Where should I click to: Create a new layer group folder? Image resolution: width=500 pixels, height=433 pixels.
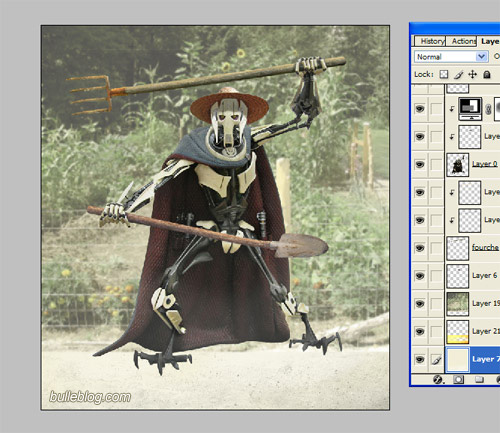coord(479,379)
